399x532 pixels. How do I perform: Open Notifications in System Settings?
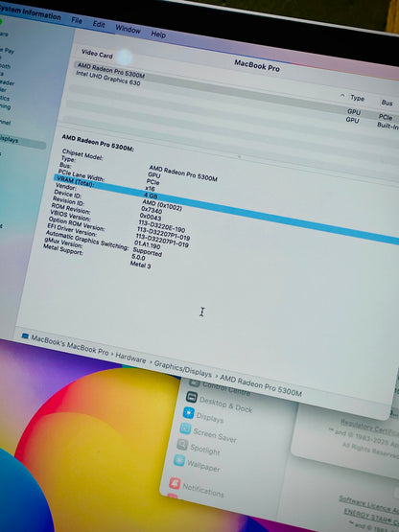[197, 488]
